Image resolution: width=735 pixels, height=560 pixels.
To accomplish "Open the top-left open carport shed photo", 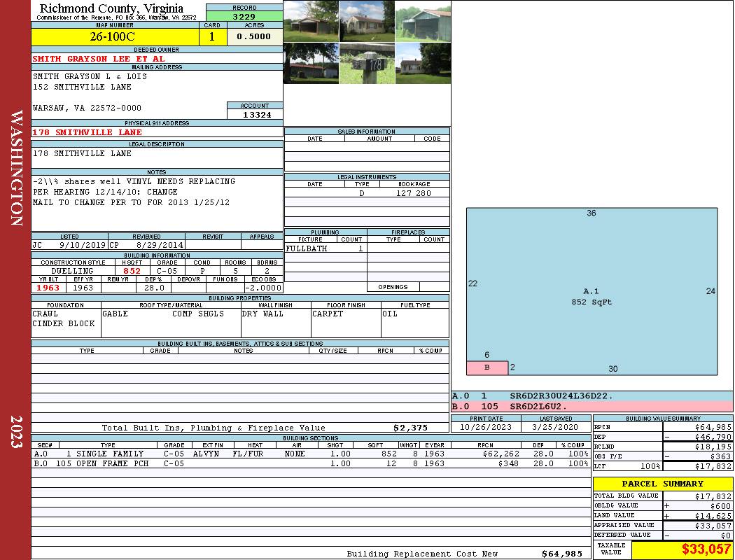I will coord(311,21).
